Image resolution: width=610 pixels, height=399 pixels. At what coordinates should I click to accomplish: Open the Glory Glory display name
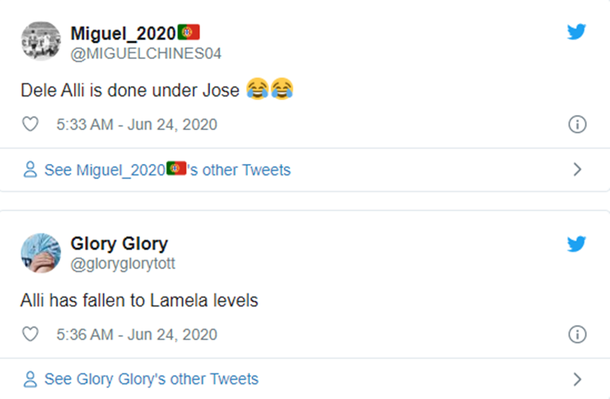(119, 244)
